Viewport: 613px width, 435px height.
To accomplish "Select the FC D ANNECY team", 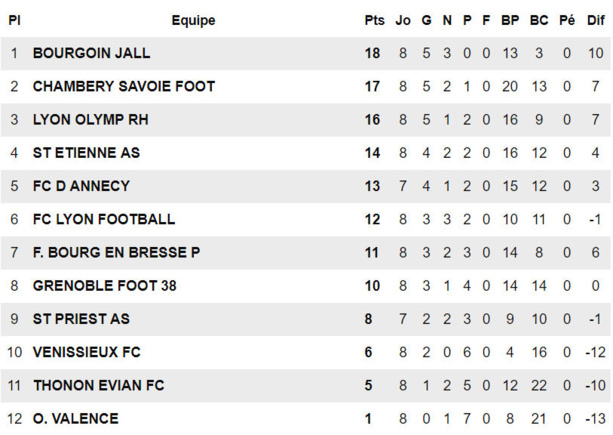I will [x=81, y=186].
